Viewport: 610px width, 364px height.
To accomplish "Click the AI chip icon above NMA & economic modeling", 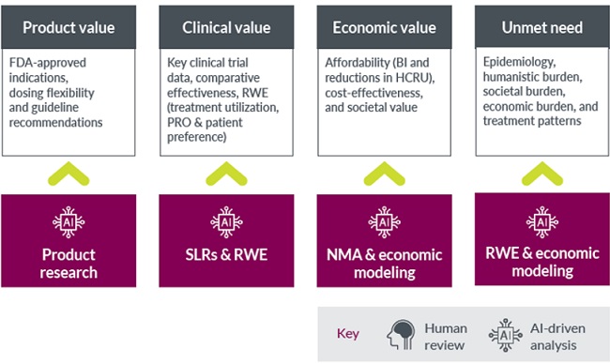I will pyautogui.click(x=385, y=222).
